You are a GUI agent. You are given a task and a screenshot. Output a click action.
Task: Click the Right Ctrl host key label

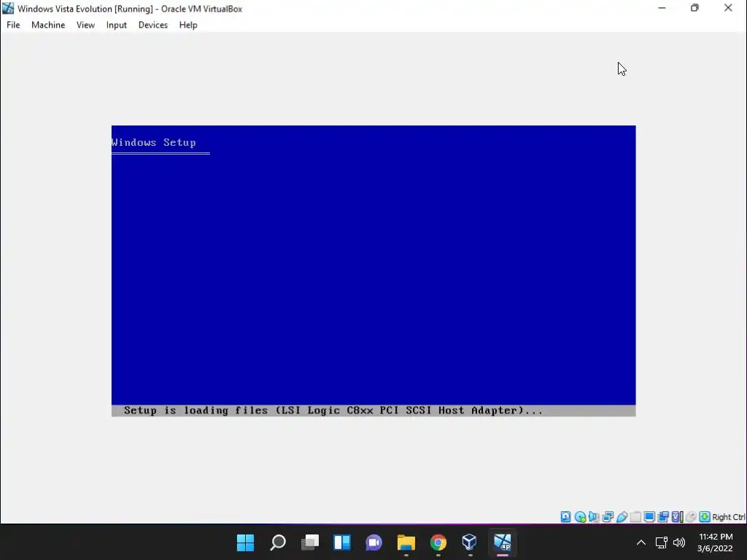(729, 517)
